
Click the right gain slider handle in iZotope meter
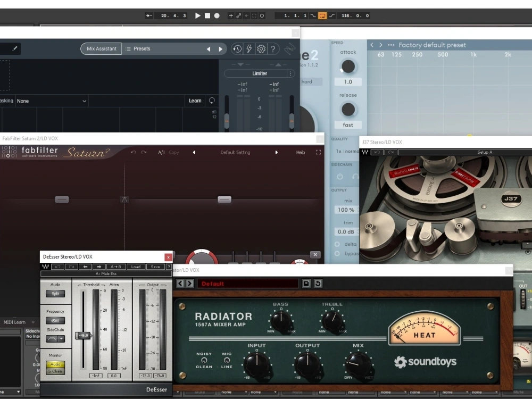tap(292, 120)
